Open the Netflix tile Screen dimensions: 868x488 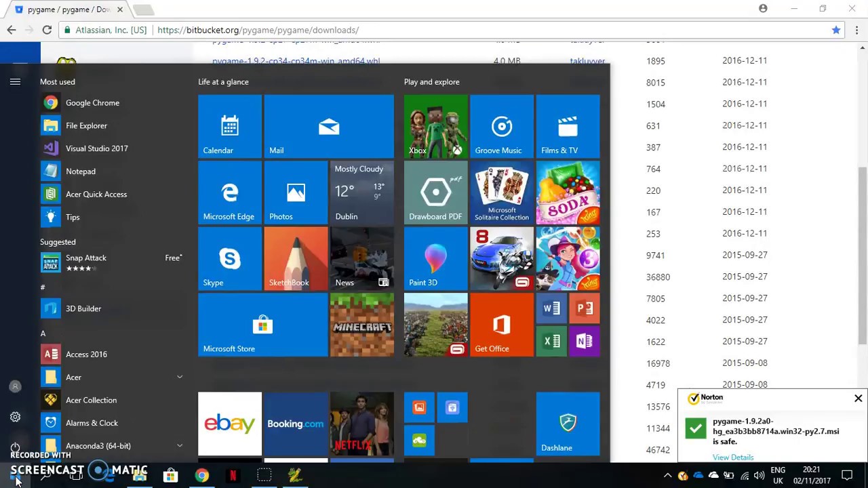click(x=362, y=424)
